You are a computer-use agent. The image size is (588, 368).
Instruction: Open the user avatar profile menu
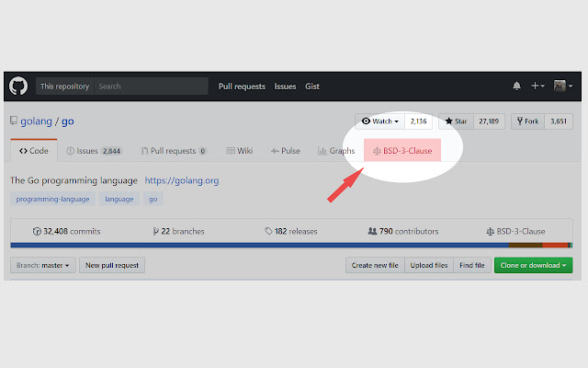tap(563, 86)
